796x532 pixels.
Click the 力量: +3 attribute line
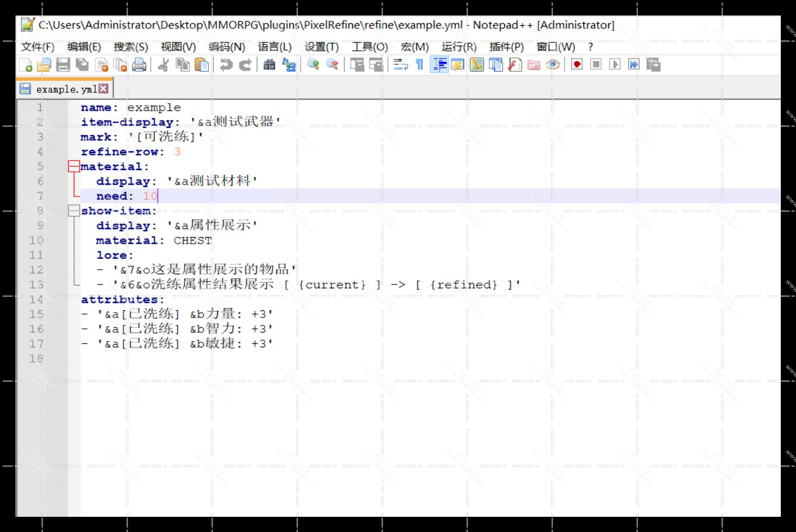177,314
